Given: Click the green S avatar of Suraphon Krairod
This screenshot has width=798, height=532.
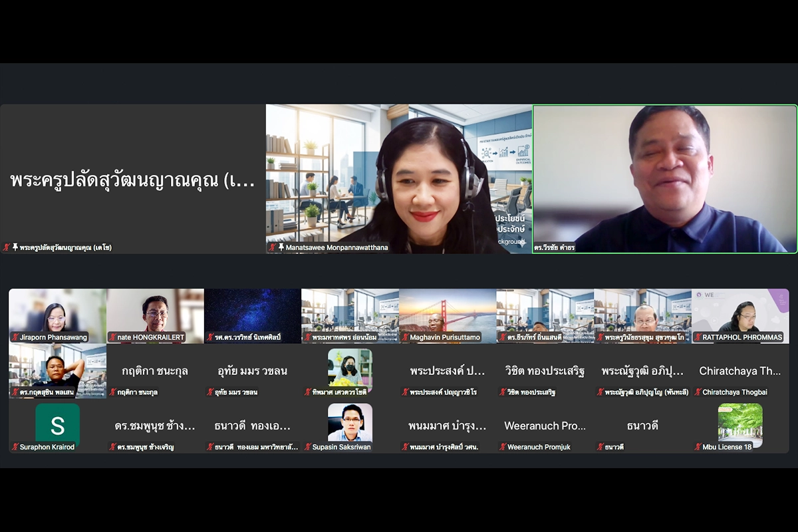Looking at the screenshot, I should tap(57, 425).
